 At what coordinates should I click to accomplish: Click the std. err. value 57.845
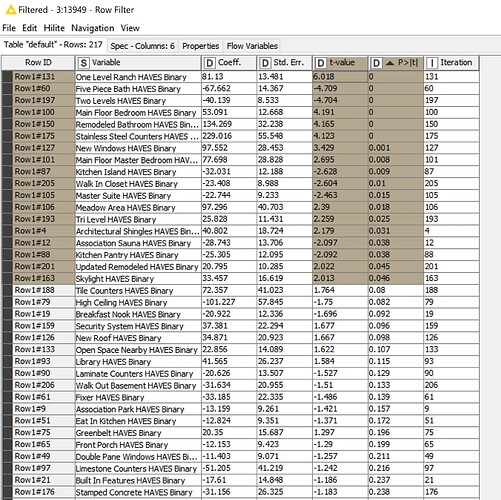pyautogui.click(x=284, y=302)
